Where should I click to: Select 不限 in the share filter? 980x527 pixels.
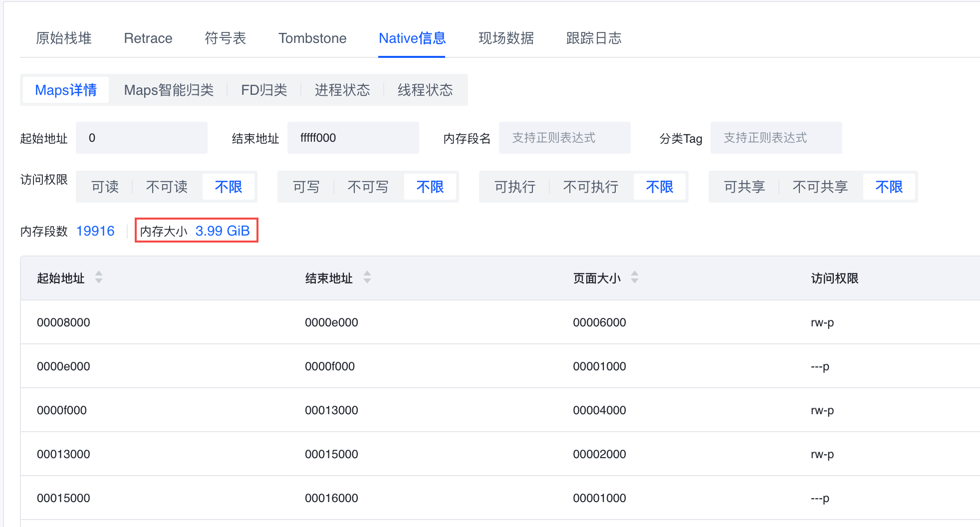click(x=889, y=187)
